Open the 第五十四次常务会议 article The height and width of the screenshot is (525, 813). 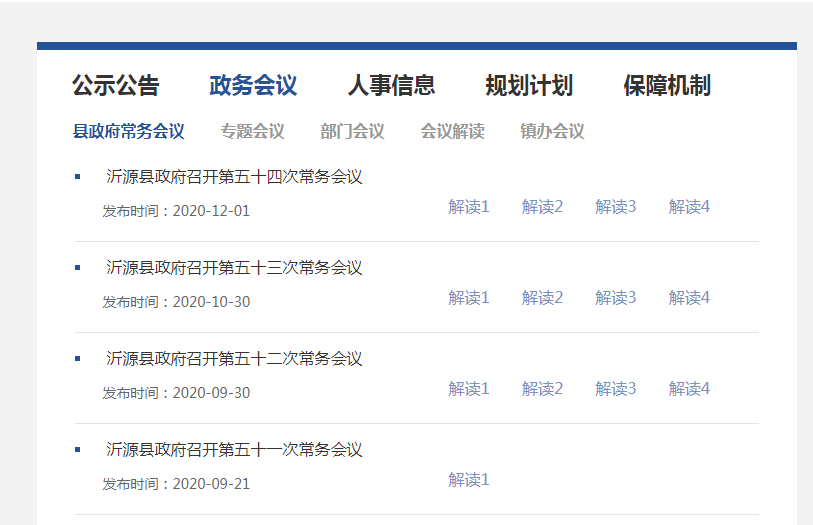234,177
